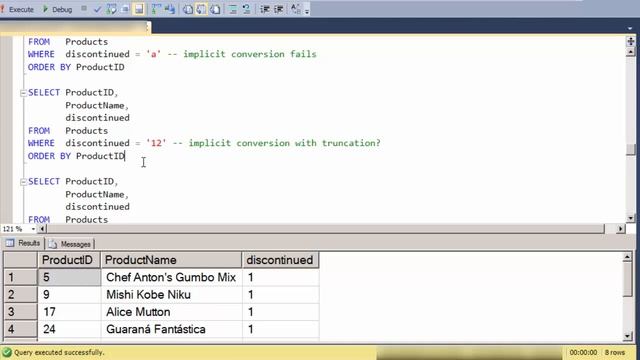
Task: Click the 'a' string literal in editor
Action: 153,54
